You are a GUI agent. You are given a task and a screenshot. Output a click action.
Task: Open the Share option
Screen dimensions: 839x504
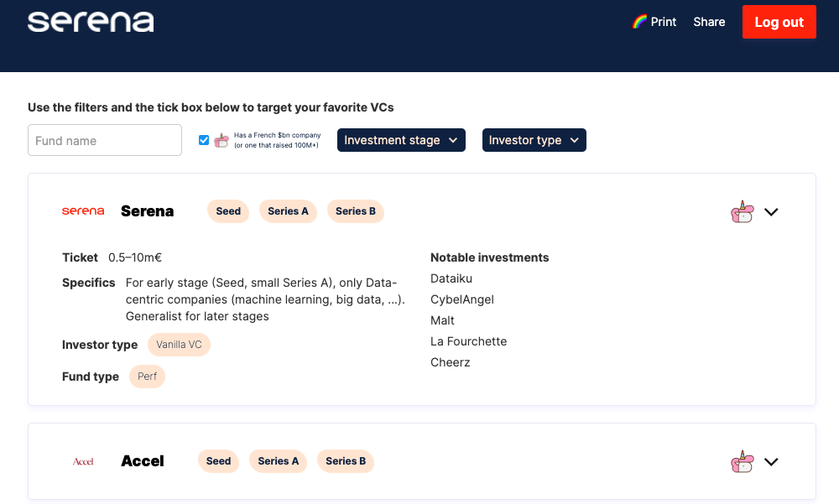coord(709,22)
